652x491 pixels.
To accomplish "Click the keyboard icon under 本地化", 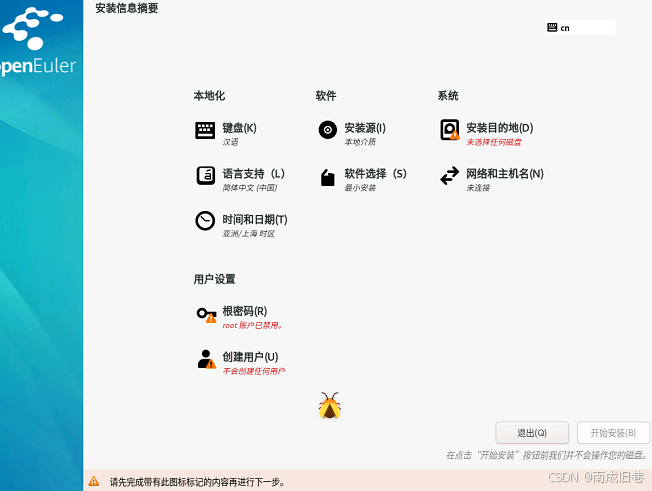I will (205, 130).
